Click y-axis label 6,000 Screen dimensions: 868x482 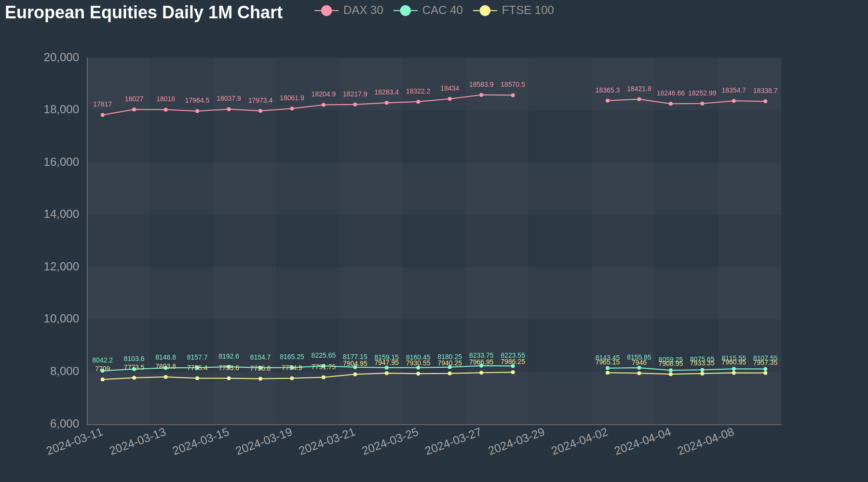(x=65, y=424)
